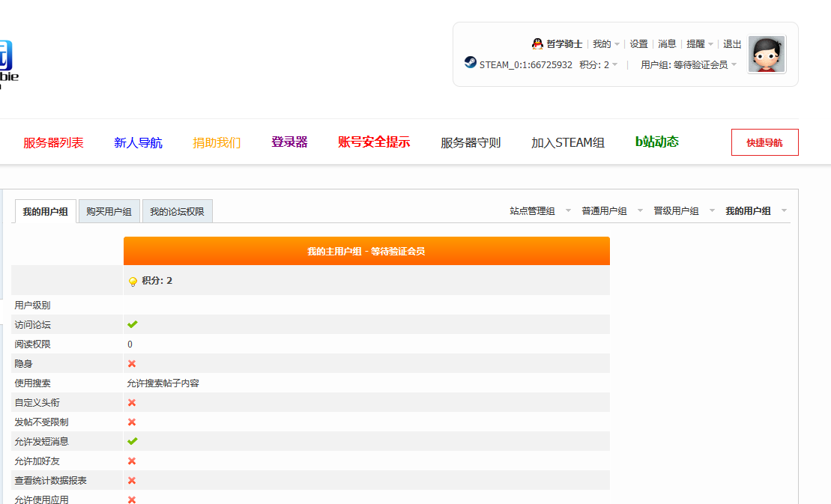Open 加入STEAM组 navigation item
831x504 pixels.
pyautogui.click(x=568, y=143)
